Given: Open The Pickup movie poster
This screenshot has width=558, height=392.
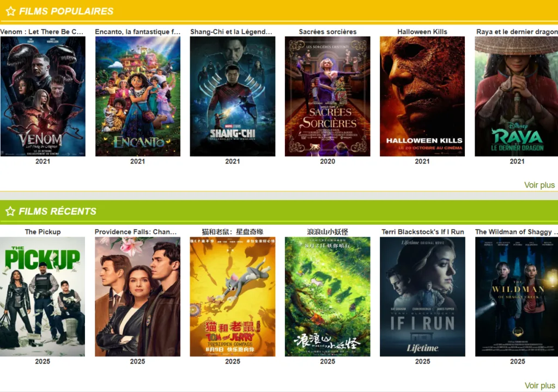Looking at the screenshot, I should click(43, 297).
